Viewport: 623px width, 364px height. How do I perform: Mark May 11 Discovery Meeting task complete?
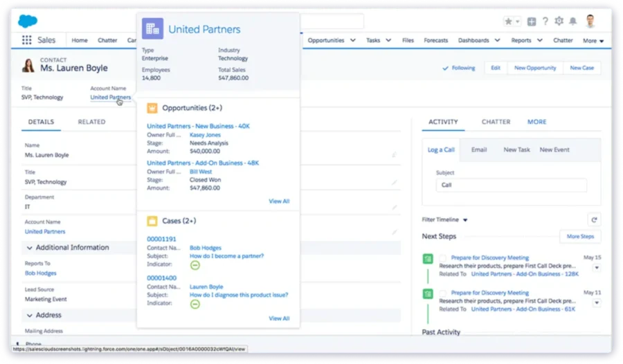(443, 293)
